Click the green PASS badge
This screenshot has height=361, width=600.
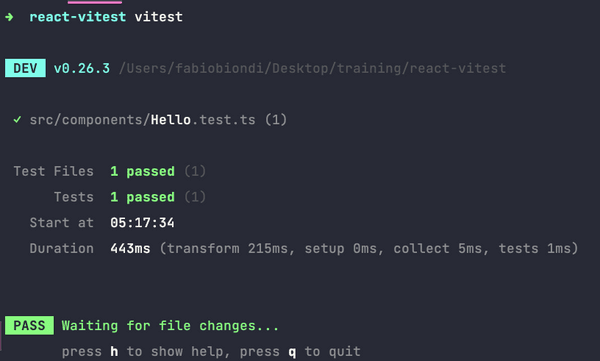29,325
